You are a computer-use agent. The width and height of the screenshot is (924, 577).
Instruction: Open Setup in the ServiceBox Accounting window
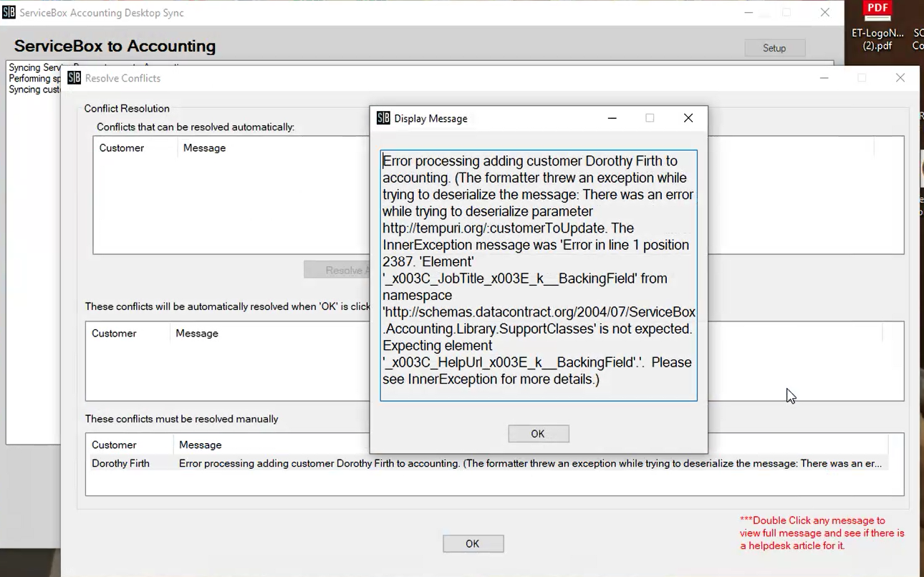(x=774, y=48)
